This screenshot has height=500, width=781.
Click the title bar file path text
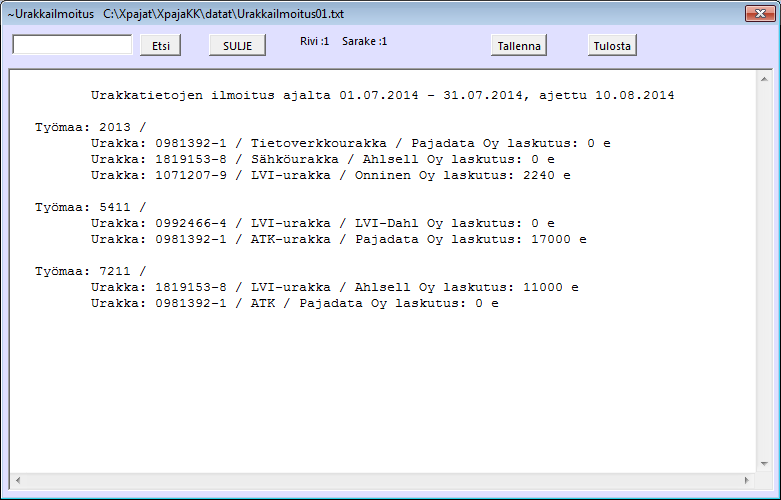pos(224,14)
